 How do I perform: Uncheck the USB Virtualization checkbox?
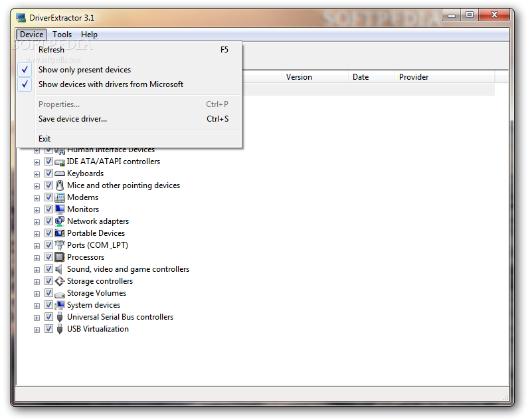[48, 329]
